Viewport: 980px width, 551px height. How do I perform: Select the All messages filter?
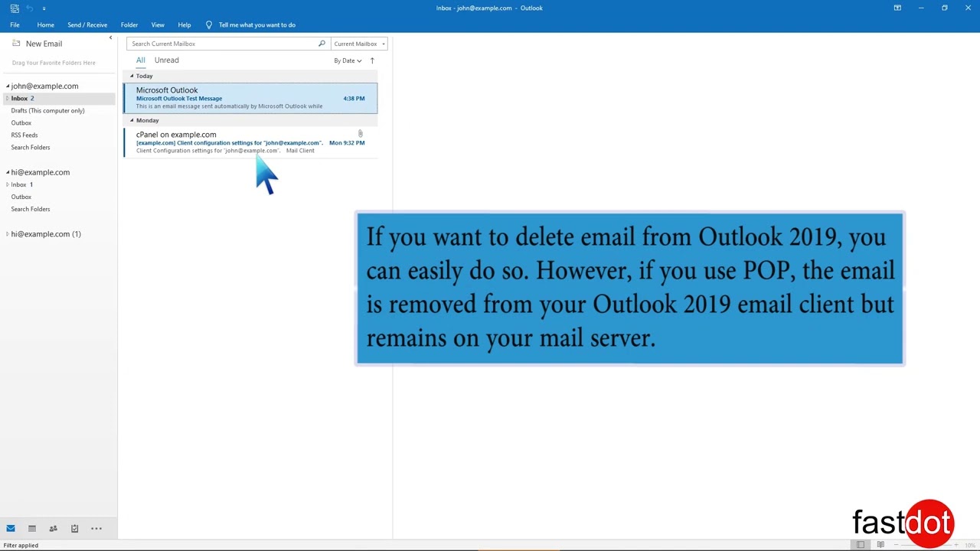140,60
